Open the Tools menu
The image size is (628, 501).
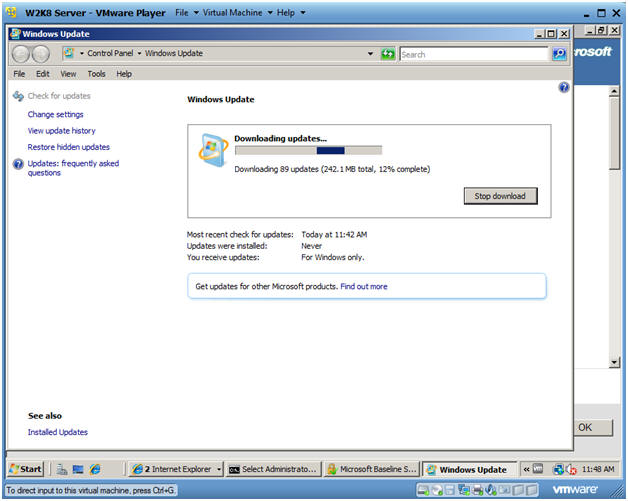[97, 74]
